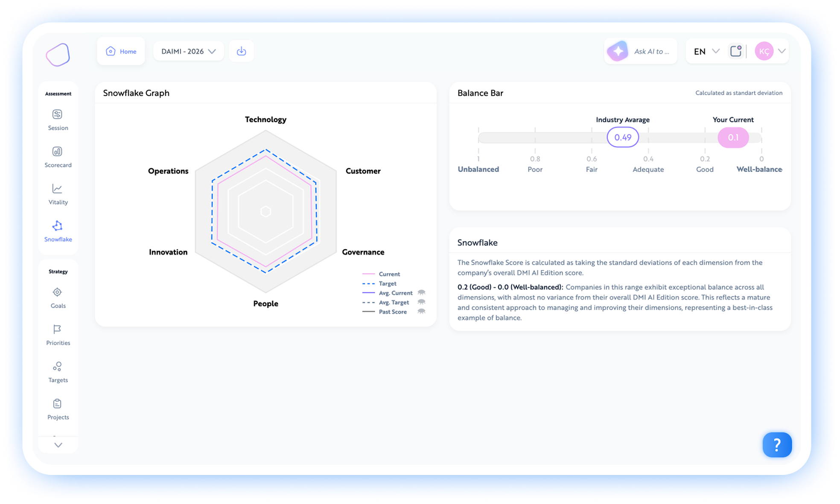Viewport: 840px width, 504px height.
Task: Expand sidebar with the down chevron
Action: tap(58, 445)
